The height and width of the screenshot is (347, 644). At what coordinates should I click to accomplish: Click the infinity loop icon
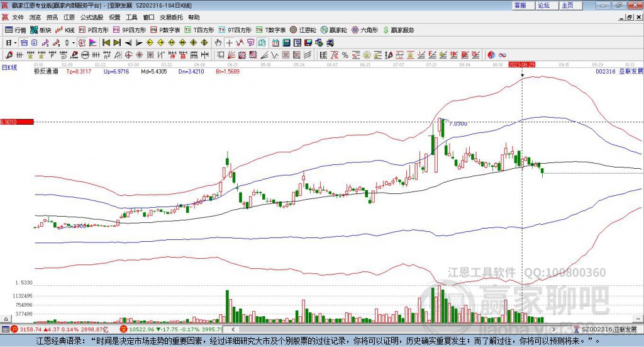[502, 55]
